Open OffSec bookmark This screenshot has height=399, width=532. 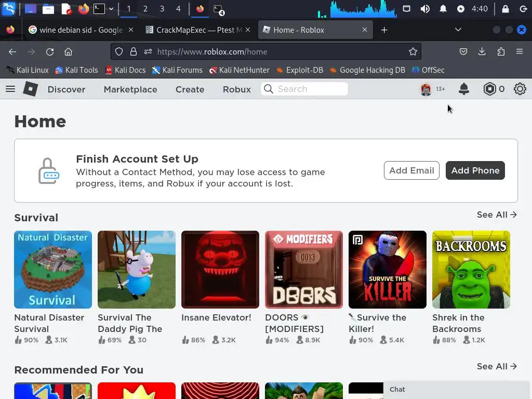coord(428,70)
